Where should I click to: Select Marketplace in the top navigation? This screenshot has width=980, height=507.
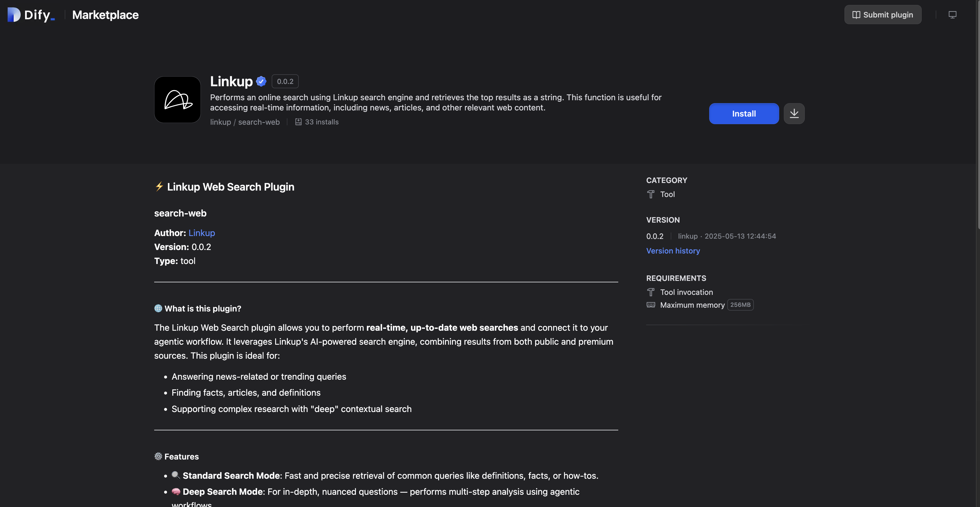click(x=105, y=15)
